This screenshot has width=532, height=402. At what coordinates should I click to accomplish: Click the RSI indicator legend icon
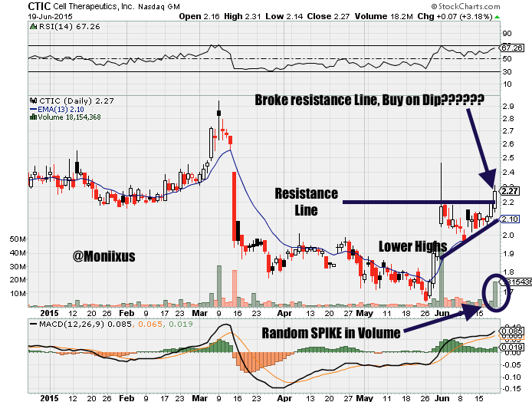[33, 27]
